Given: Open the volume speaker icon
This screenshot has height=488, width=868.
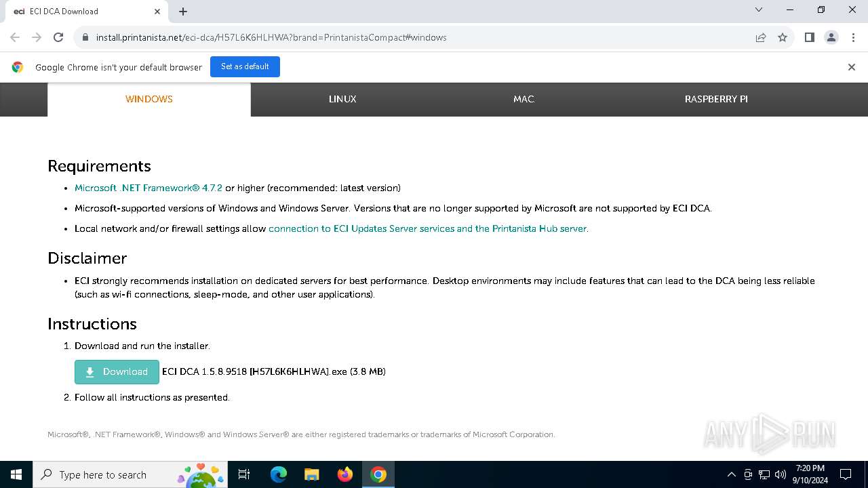Looking at the screenshot, I should click(x=781, y=474).
